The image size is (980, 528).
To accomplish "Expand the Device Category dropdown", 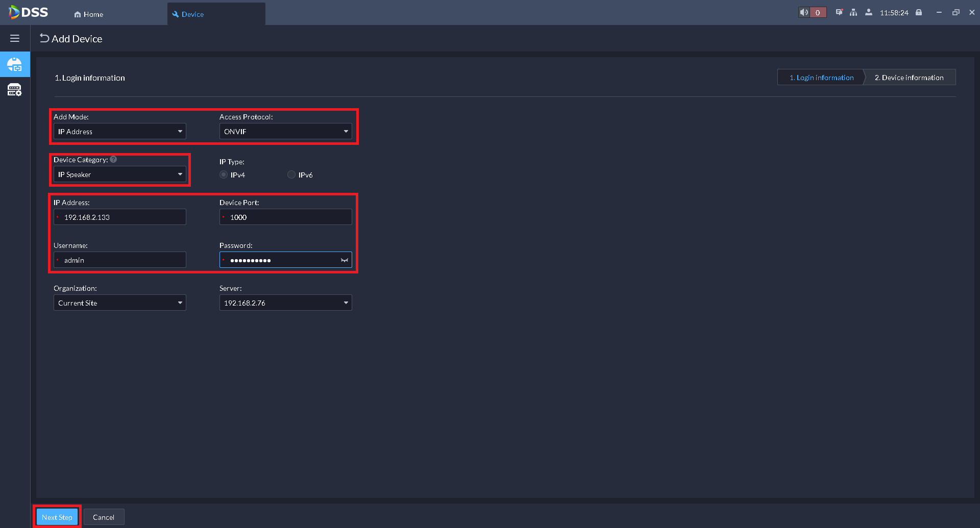I will (120, 174).
